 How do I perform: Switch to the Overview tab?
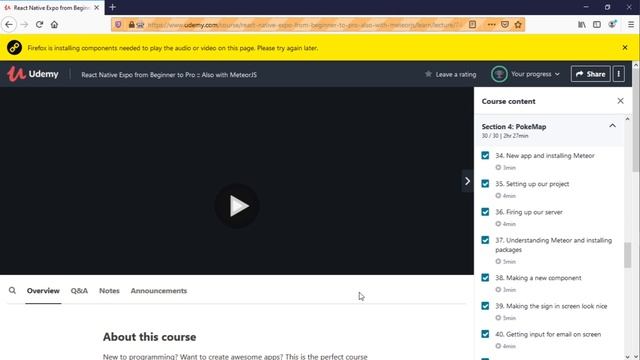(x=43, y=291)
